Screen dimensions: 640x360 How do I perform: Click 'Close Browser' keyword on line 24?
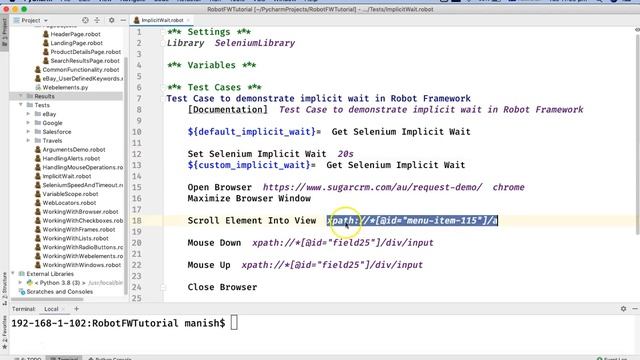coord(222,287)
